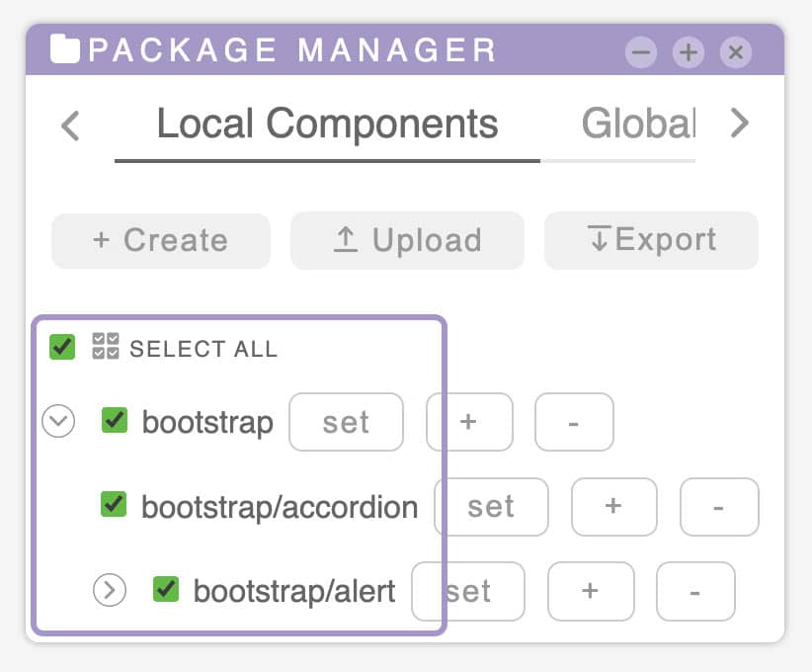The height and width of the screenshot is (672, 812).
Task: Click set button for bootstrap/accordion
Action: pos(491,507)
